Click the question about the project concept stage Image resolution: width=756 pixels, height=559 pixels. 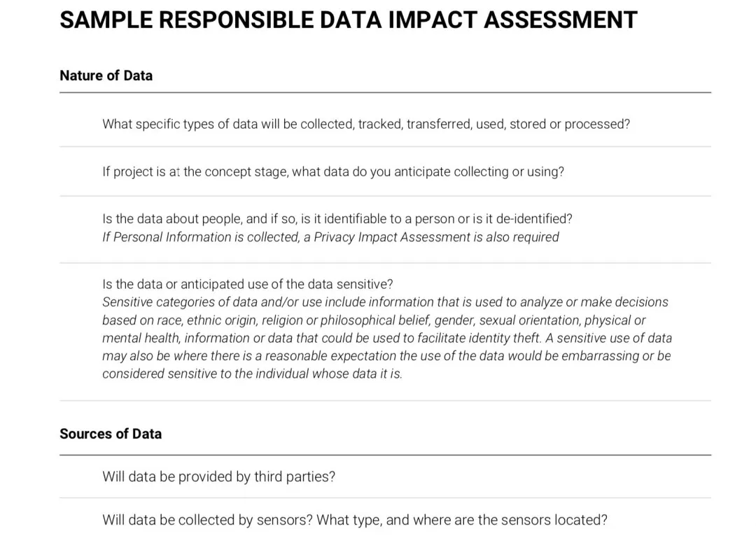332,171
